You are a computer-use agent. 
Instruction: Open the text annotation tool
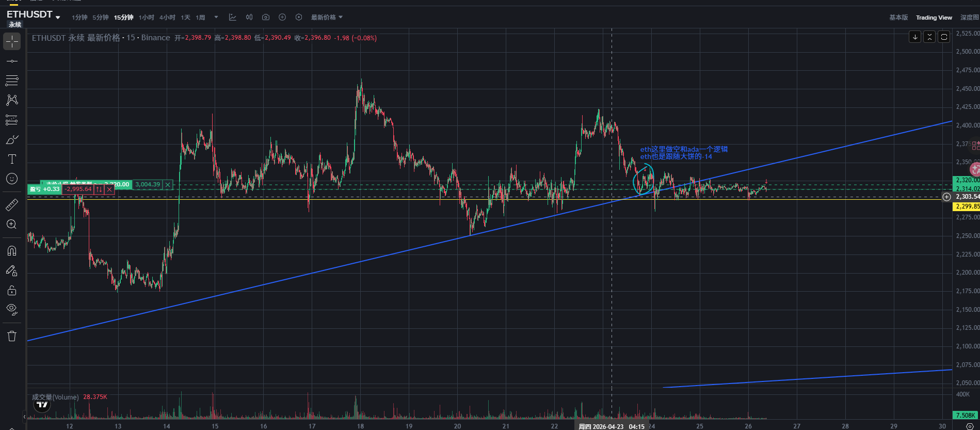12,159
